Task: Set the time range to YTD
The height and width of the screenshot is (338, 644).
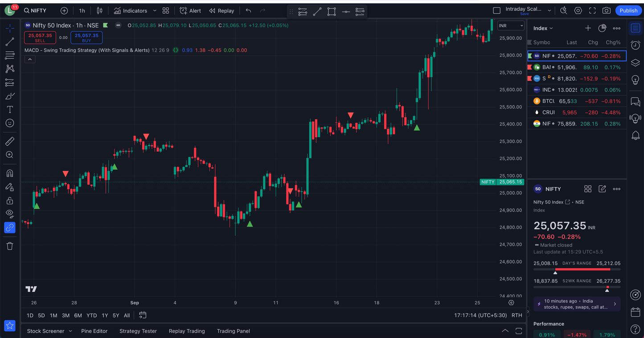Action: tap(91, 315)
